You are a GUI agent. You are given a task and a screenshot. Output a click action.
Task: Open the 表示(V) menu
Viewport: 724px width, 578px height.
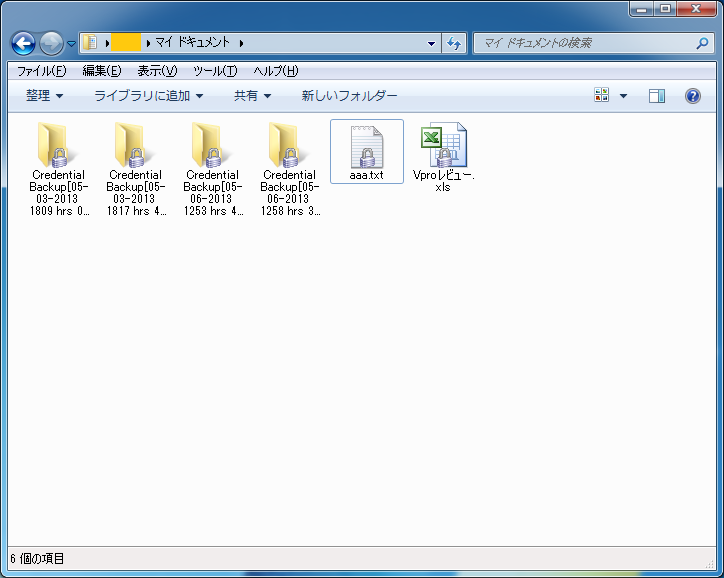pos(157,71)
